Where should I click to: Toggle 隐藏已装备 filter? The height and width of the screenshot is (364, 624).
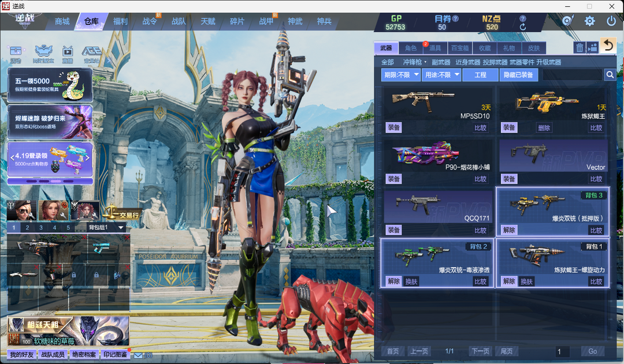pos(518,75)
